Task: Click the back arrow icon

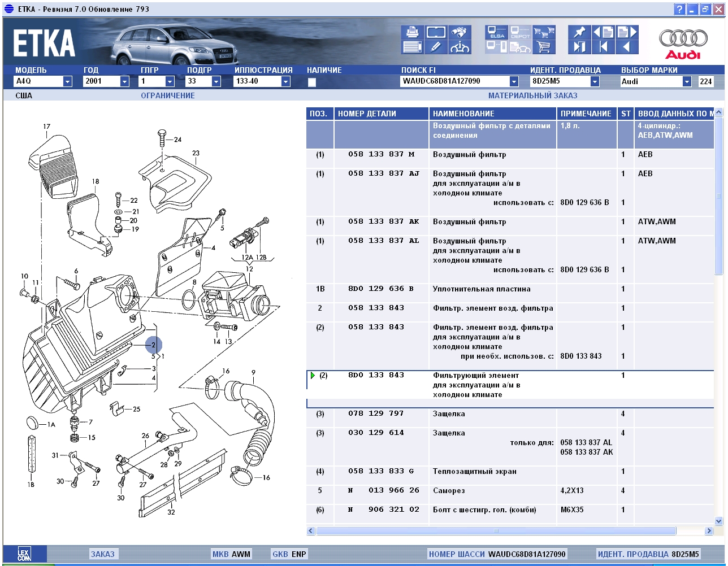Action: pyautogui.click(x=627, y=47)
